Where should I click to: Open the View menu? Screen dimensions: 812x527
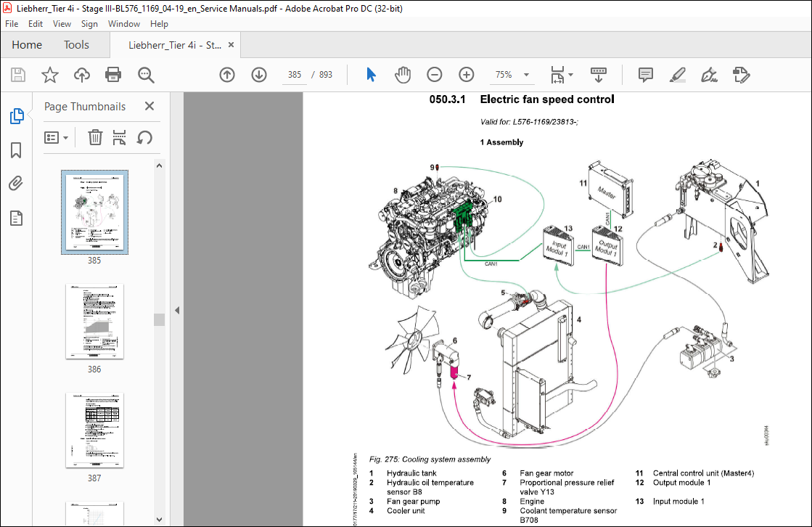point(62,24)
